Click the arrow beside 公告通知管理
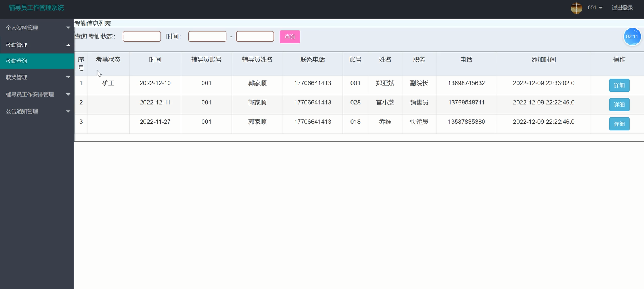Screen dimensions: 644x289 coord(68,111)
